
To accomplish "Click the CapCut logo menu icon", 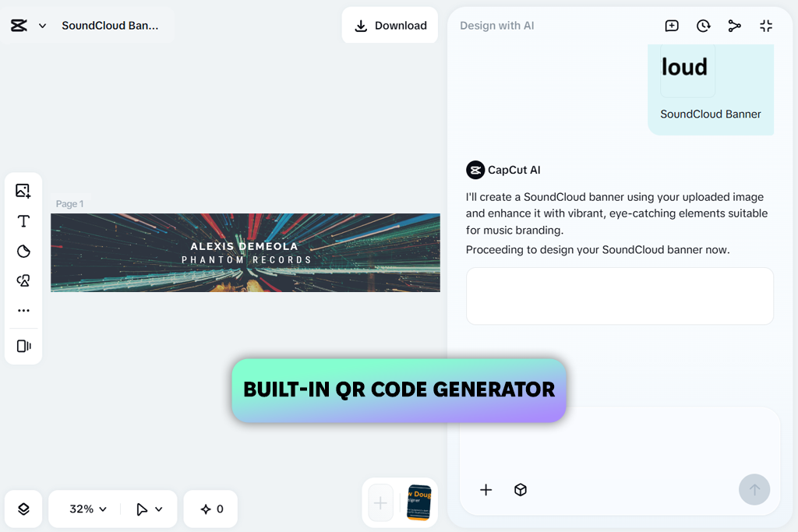I will 19,26.
